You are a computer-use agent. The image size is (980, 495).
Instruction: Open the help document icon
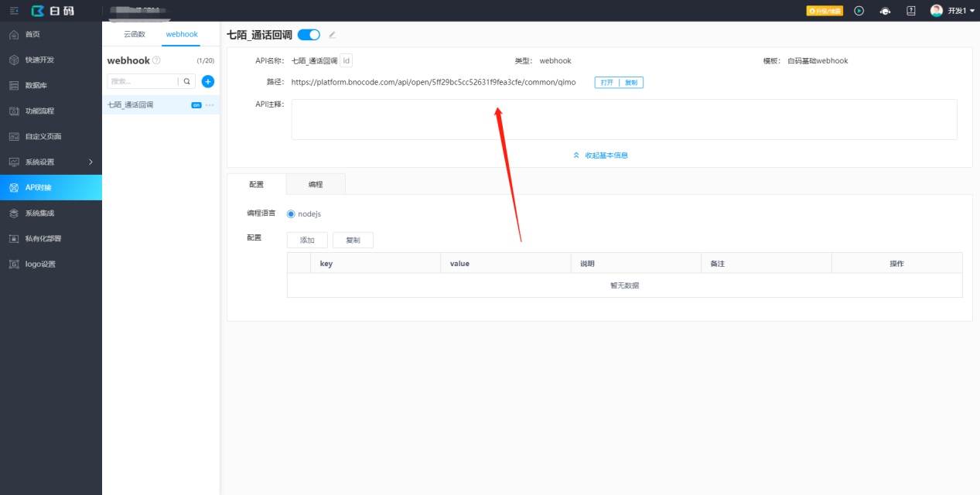(911, 11)
